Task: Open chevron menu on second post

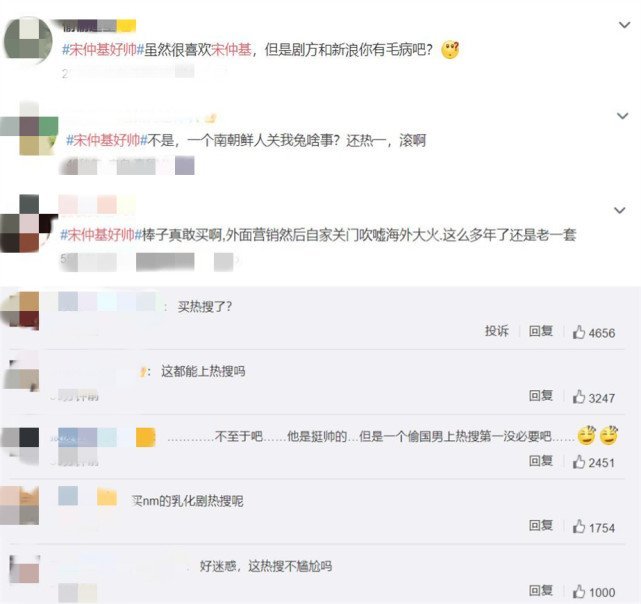Action: click(622, 116)
